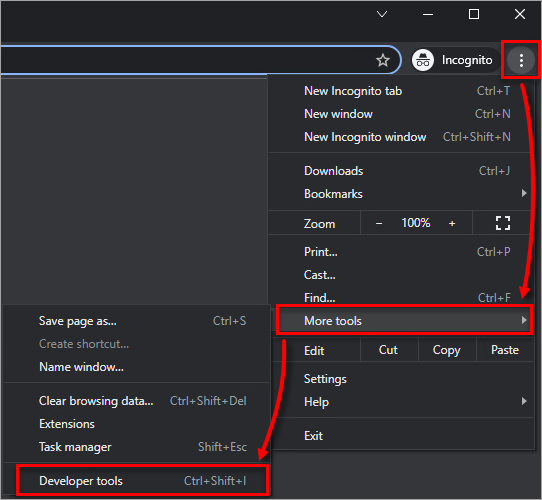Select Save page as...

[137, 321]
